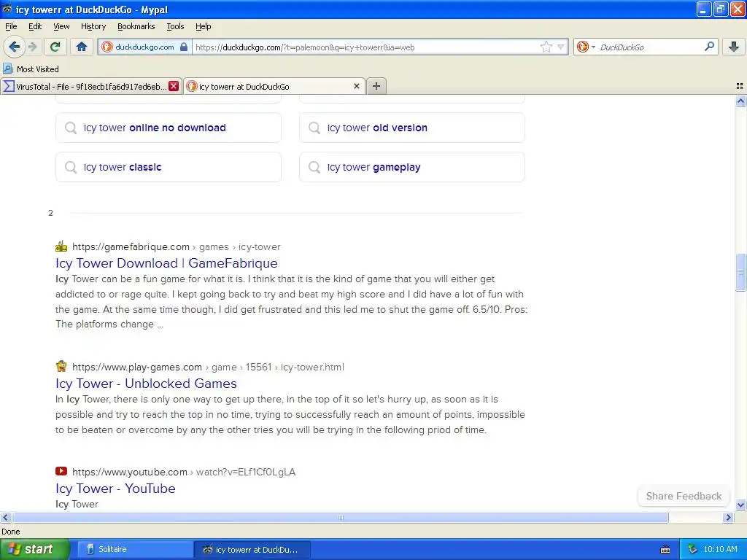Viewport: 747px width, 560px height.
Task: Open the Bookmarks menu
Action: click(x=136, y=26)
